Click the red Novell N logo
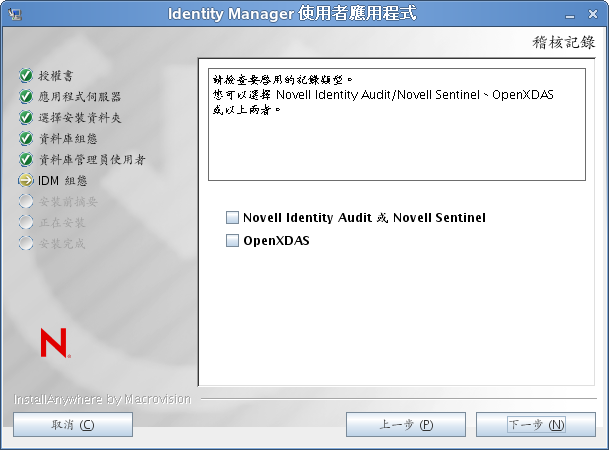Image resolution: width=609 pixels, height=450 pixels. 53,342
